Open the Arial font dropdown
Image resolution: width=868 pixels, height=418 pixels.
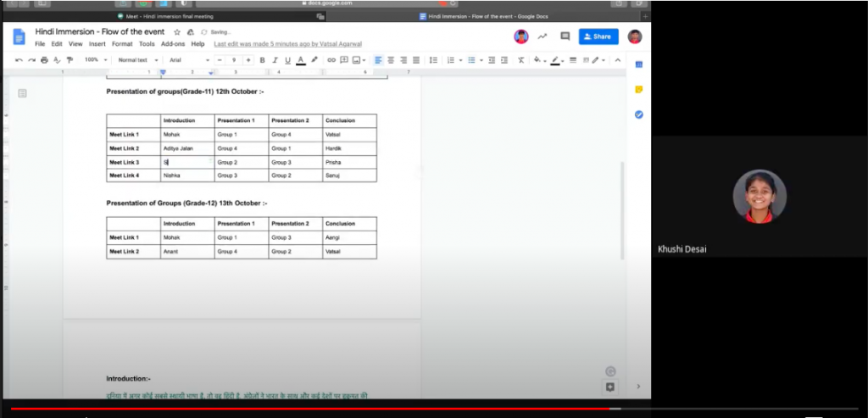pyautogui.click(x=189, y=60)
